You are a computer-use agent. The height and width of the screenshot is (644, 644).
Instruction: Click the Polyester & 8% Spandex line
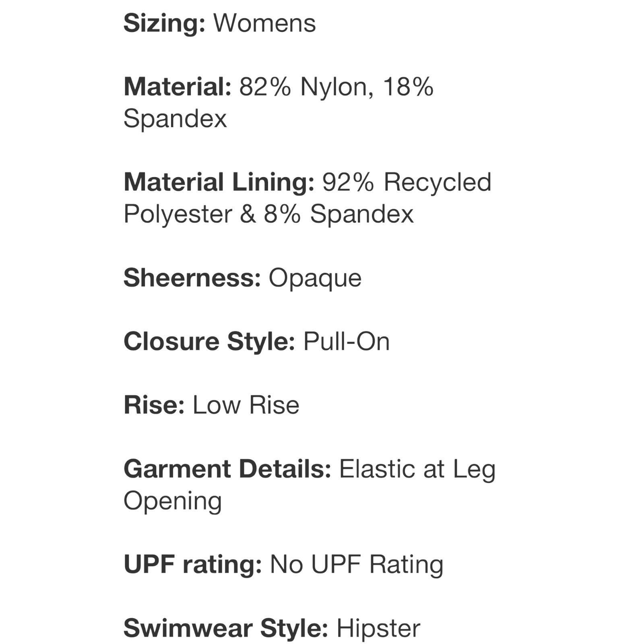pos(268,214)
